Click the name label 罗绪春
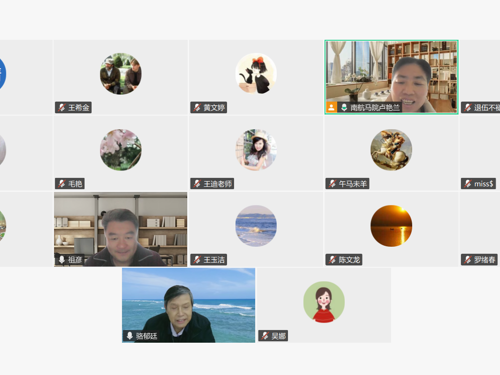The image size is (500, 375). [485, 259]
